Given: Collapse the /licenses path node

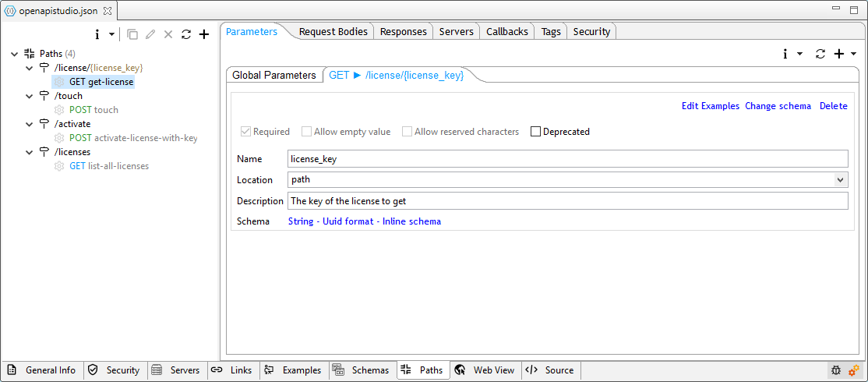Looking at the screenshot, I should [x=30, y=152].
